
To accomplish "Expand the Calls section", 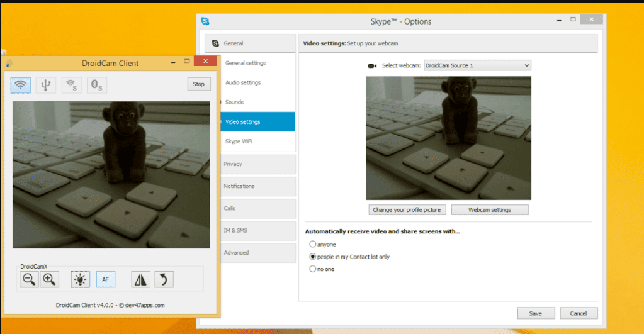I will click(x=258, y=208).
